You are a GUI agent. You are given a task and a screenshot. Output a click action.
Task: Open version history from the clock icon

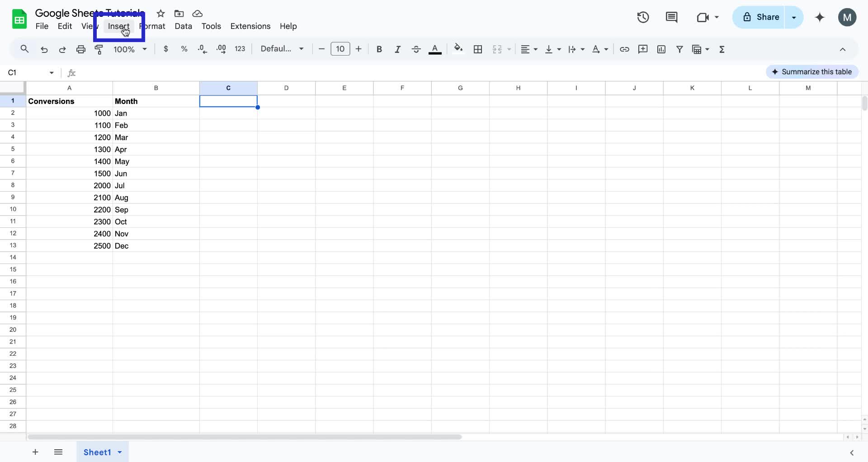click(643, 17)
